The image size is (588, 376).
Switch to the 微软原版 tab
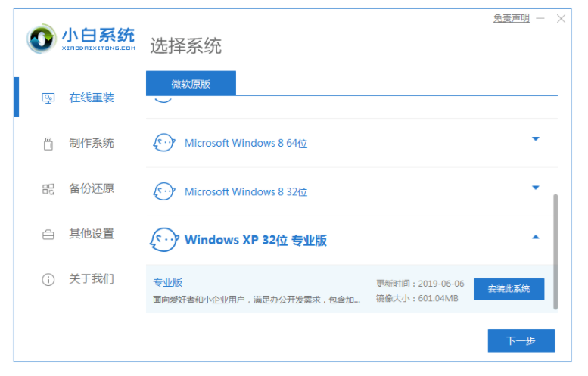191,84
